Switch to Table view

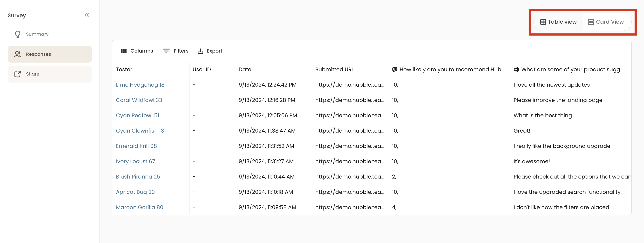click(558, 22)
